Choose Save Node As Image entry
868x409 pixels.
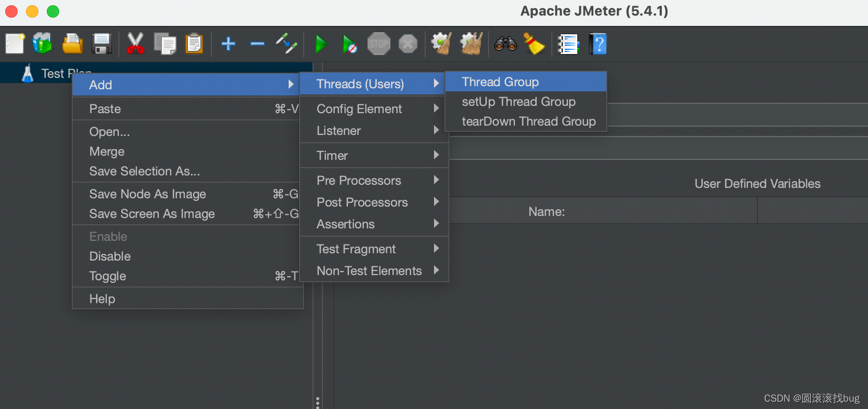[x=187, y=194]
